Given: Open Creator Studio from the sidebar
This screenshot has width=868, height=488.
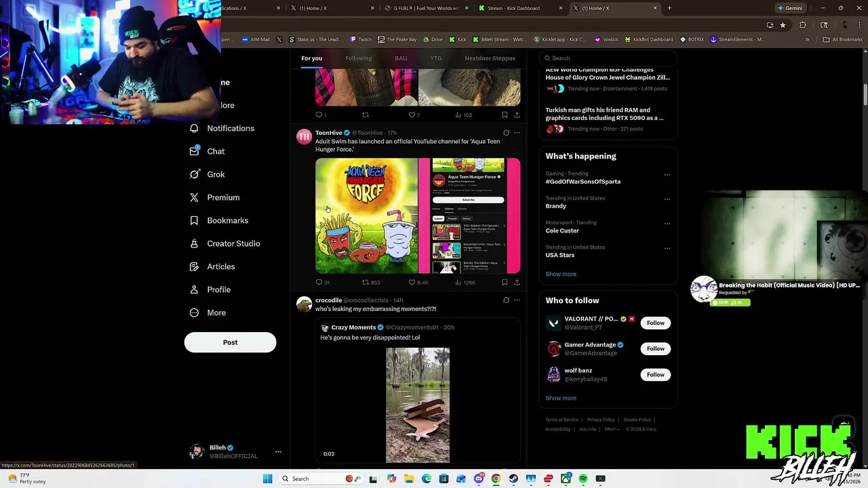Looking at the screenshot, I should 224,243.
